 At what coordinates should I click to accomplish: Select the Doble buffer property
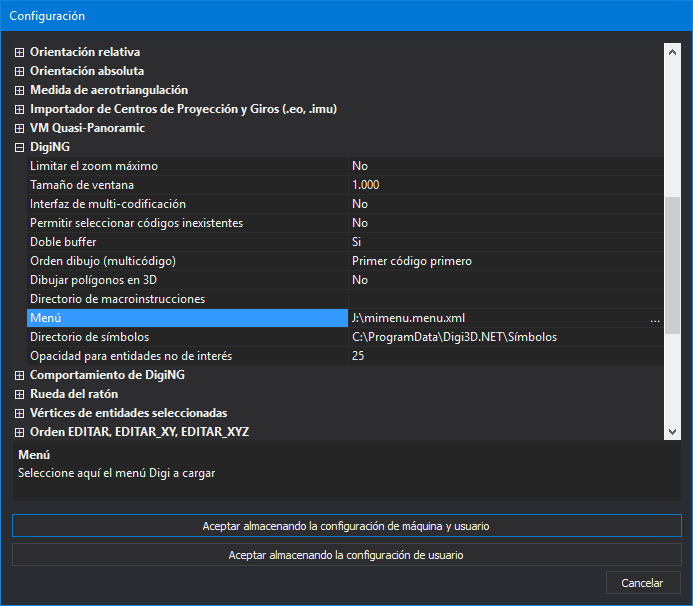pyautogui.click(x=187, y=242)
